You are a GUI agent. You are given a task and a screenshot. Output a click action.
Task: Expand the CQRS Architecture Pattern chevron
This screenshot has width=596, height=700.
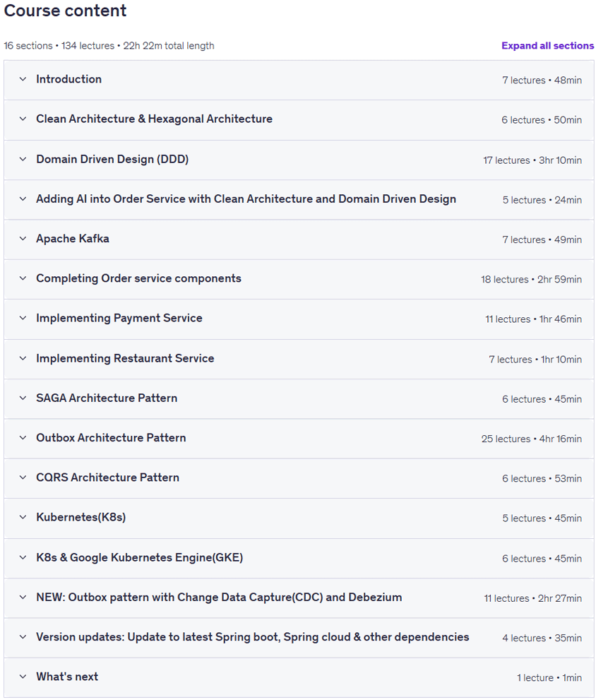[x=23, y=477]
